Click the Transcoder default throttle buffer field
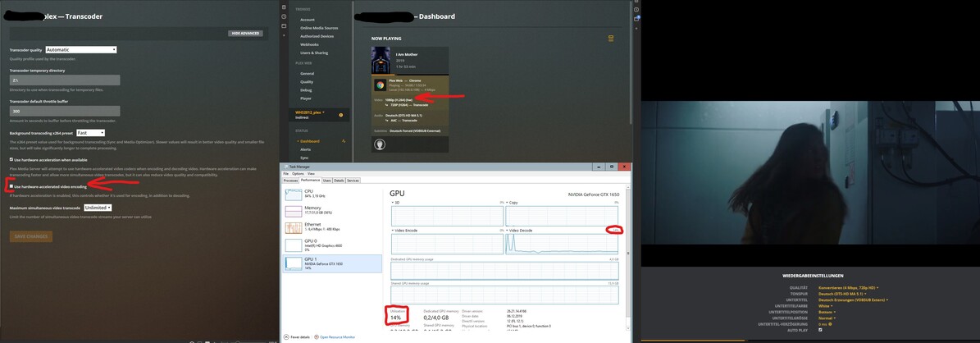980x343 pixels. coord(64,111)
